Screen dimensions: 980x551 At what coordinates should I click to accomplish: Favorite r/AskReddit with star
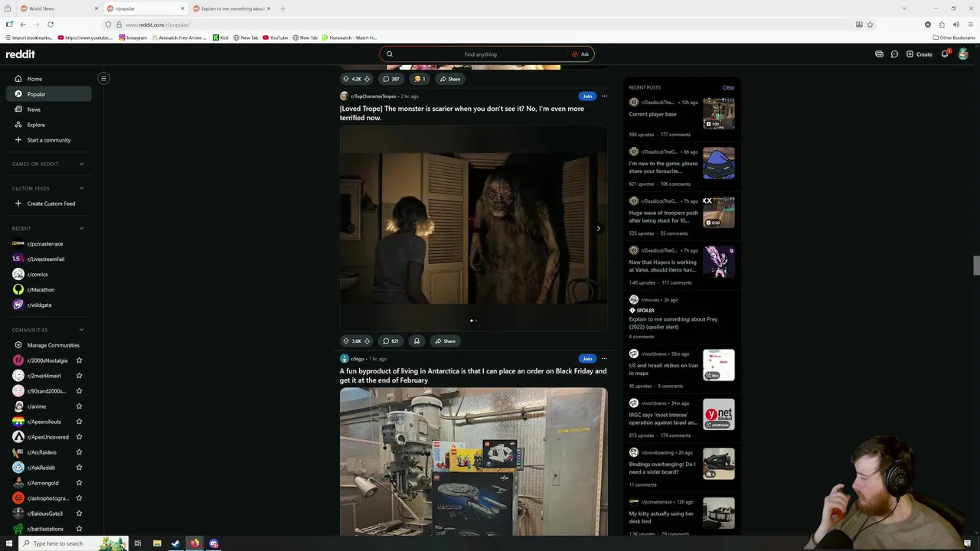79,468
